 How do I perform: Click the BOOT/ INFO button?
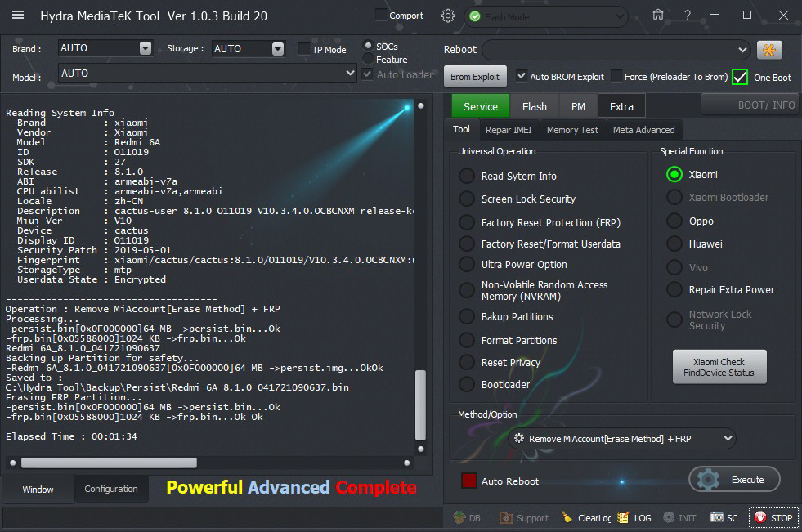pos(750,105)
